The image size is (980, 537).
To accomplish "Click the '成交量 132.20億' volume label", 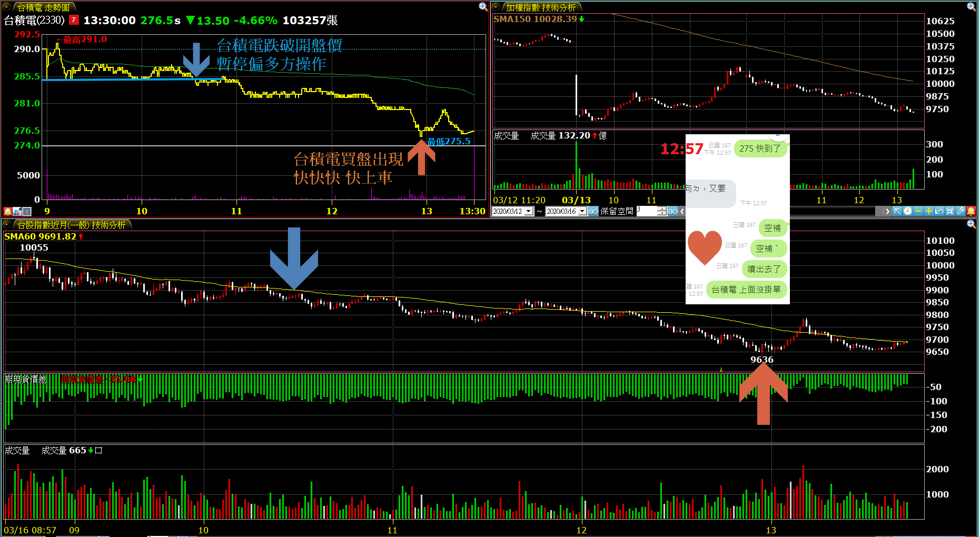I will point(568,136).
